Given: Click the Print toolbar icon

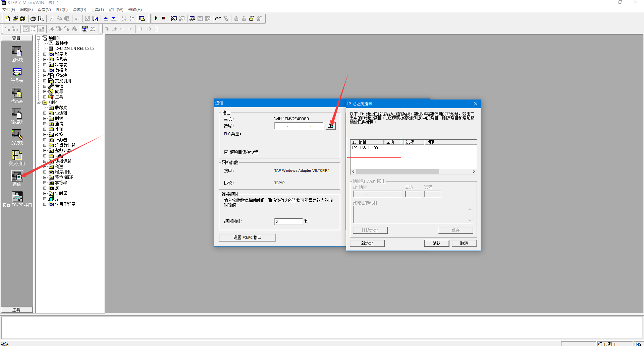Looking at the screenshot, I should pos(33,18).
